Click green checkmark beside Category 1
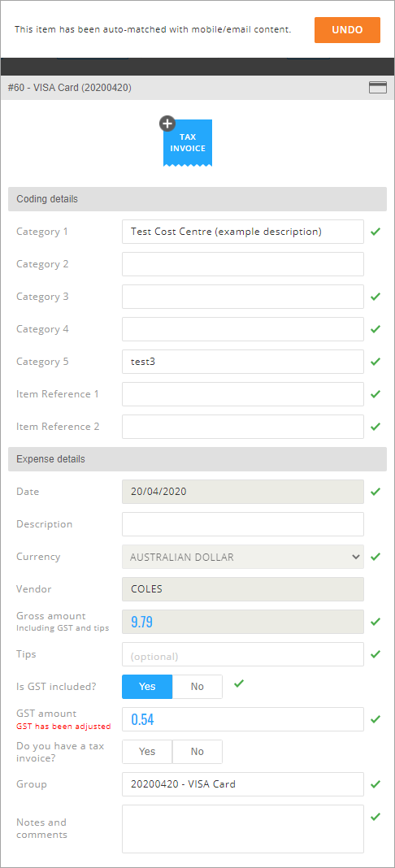The image size is (395, 868). tap(375, 232)
